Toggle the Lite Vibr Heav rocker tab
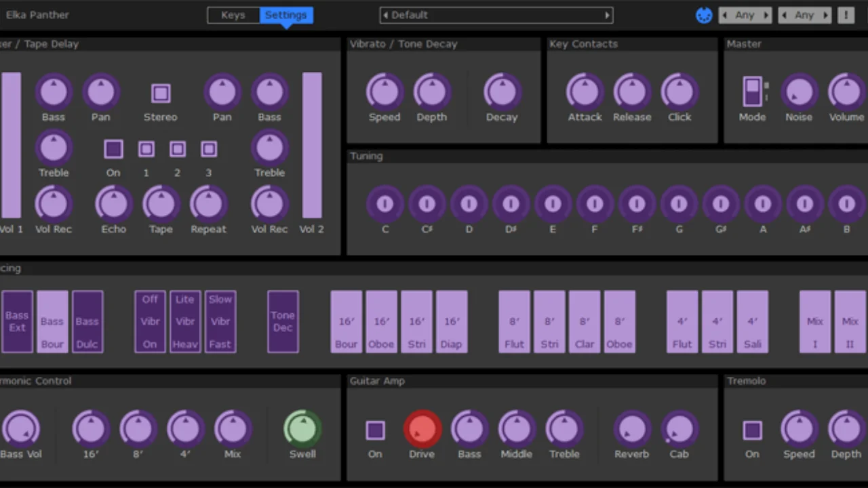Image resolution: width=868 pixels, height=488 pixels. coord(185,322)
